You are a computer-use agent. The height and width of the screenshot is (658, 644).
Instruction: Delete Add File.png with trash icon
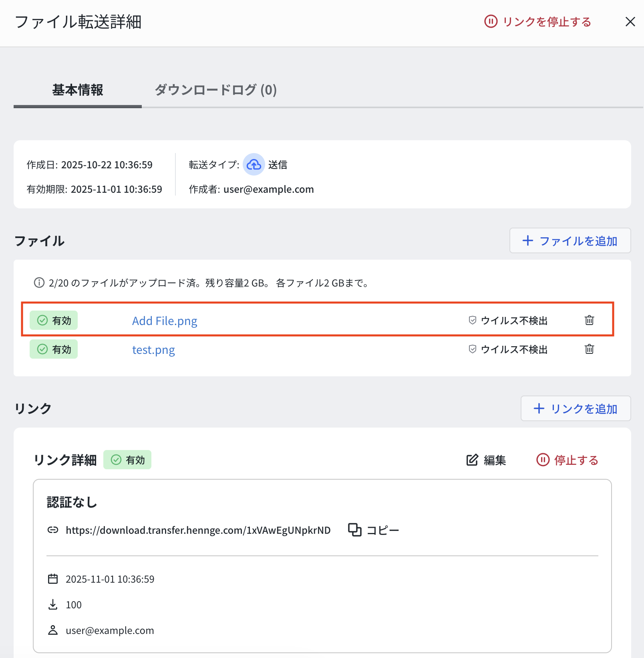[x=589, y=320]
